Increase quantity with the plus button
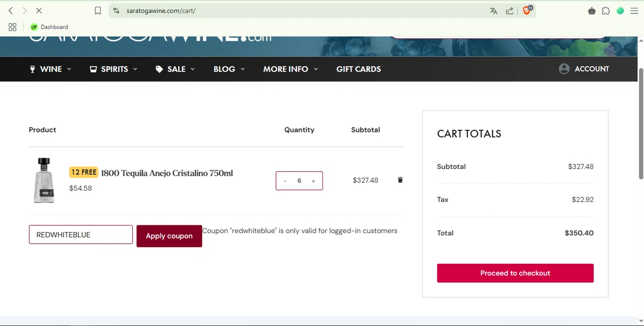Viewport: 644px width, 326px height. pos(313,181)
